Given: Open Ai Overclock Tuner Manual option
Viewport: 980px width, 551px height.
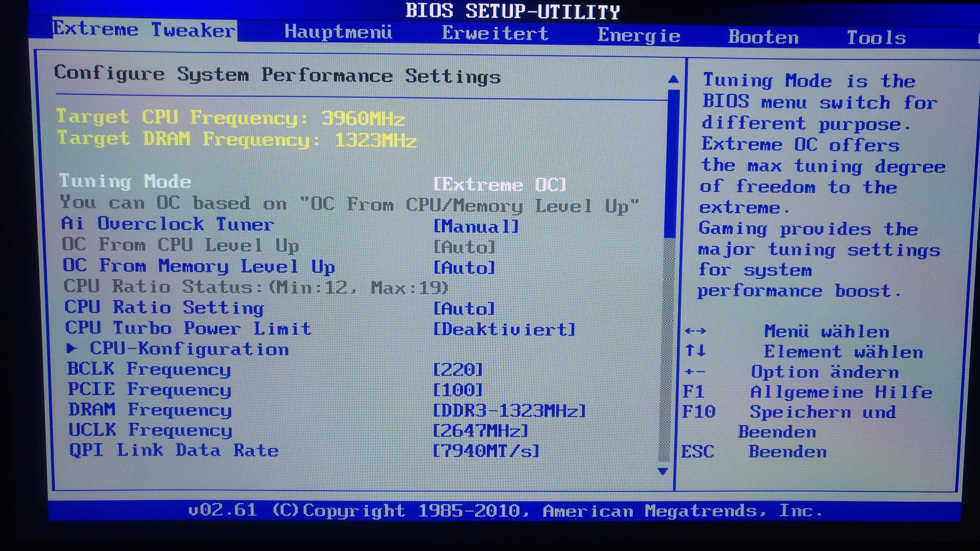Looking at the screenshot, I should [476, 227].
